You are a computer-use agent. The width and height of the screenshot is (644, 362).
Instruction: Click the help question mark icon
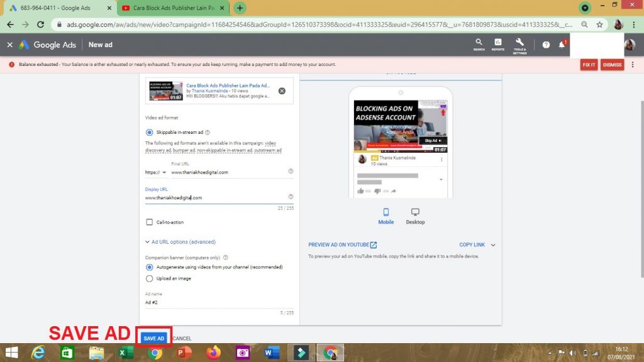tap(546, 45)
